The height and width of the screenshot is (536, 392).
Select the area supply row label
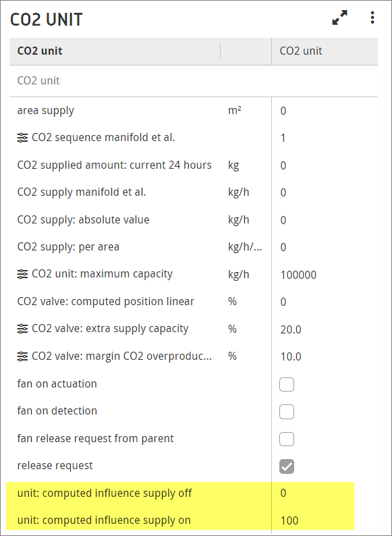coord(45,111)
